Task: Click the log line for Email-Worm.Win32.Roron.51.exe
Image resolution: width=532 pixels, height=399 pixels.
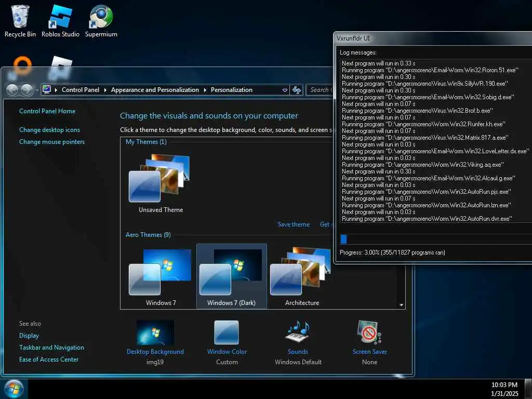Action: 430,70
